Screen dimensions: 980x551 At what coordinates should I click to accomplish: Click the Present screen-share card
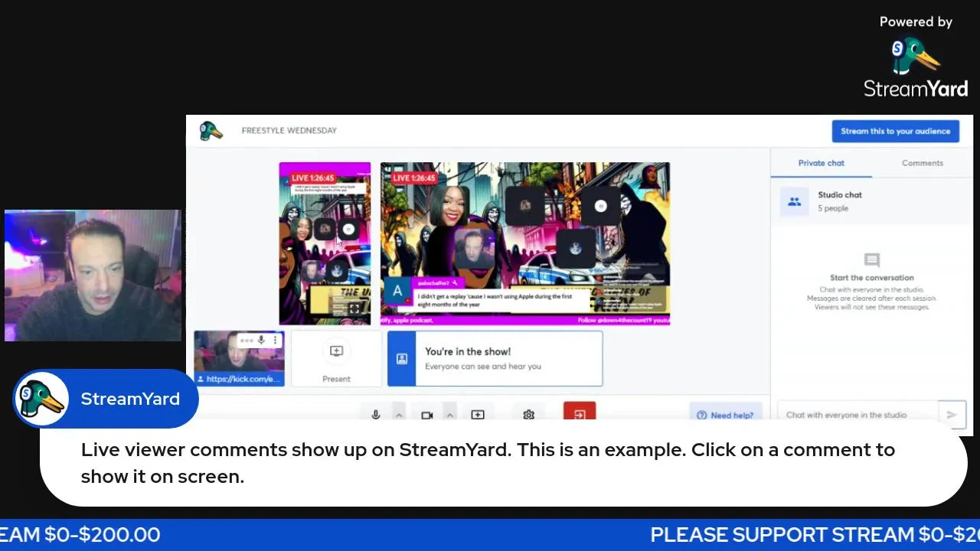tap(336, 358)
